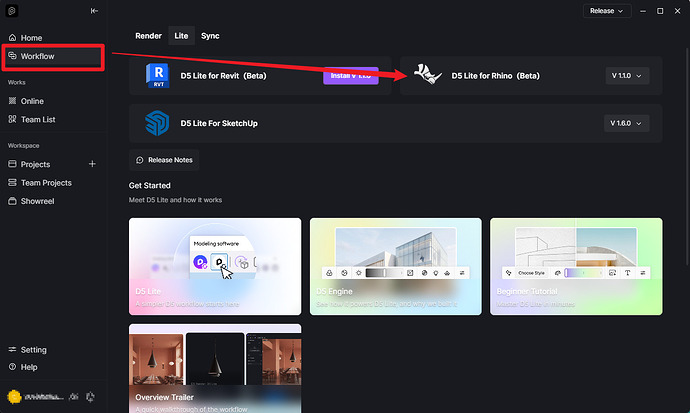690x413 pixels.
Task: Install D5 Lite for Revit
Action: pos(351,76)
